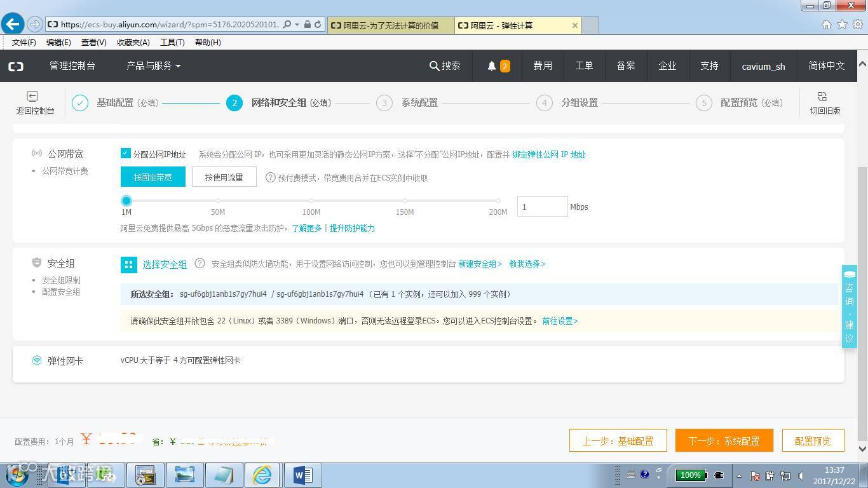The image size is (868, 488).
Task: Open the 提升防护能力 link
Action: pyautogui.click(x=352, y=228)
